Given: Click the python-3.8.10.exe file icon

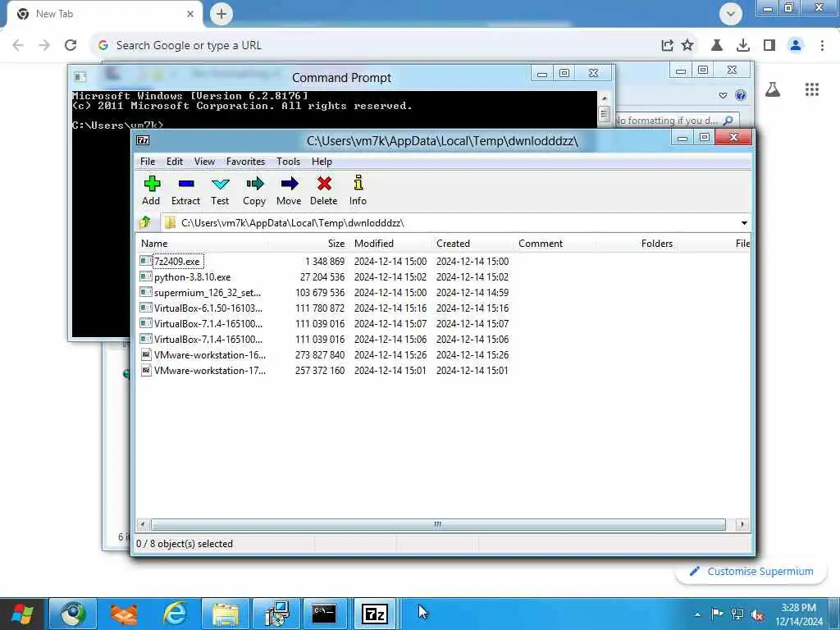Looking at the screenshot, I should click(x=145, y=276).
